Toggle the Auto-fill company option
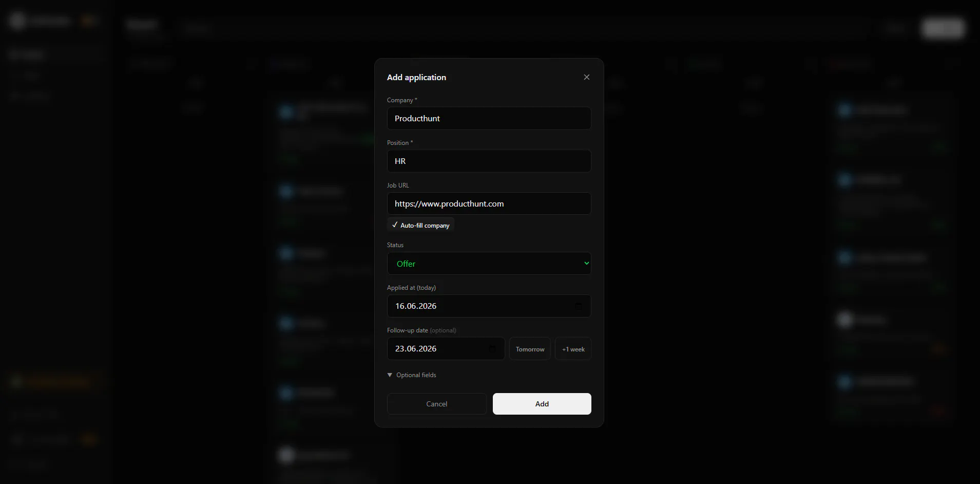The image size is (980, 484). pos(420,225)
